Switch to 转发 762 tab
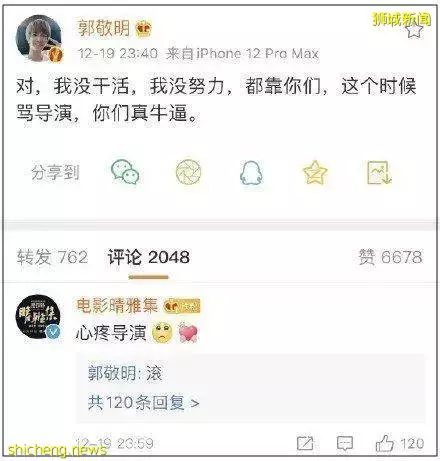This screenshot has height=461, width=440. coord(52,257)
